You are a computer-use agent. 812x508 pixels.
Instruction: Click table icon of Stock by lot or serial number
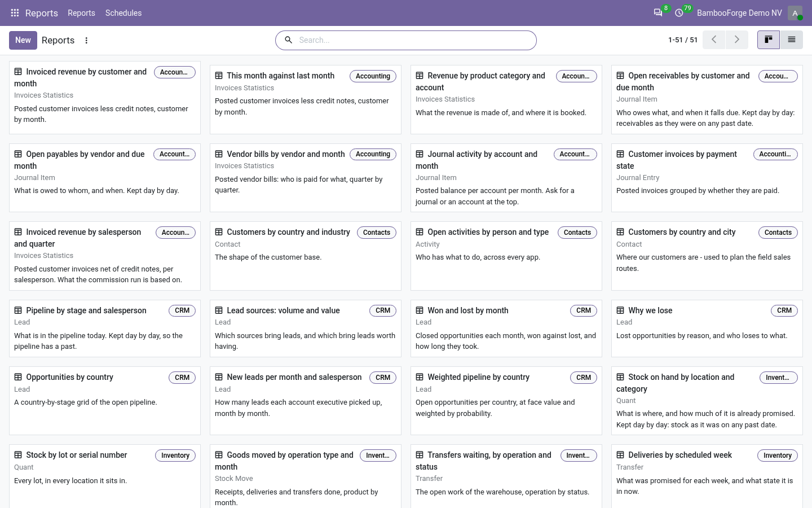pyautogui.click(x=18, y=455)
